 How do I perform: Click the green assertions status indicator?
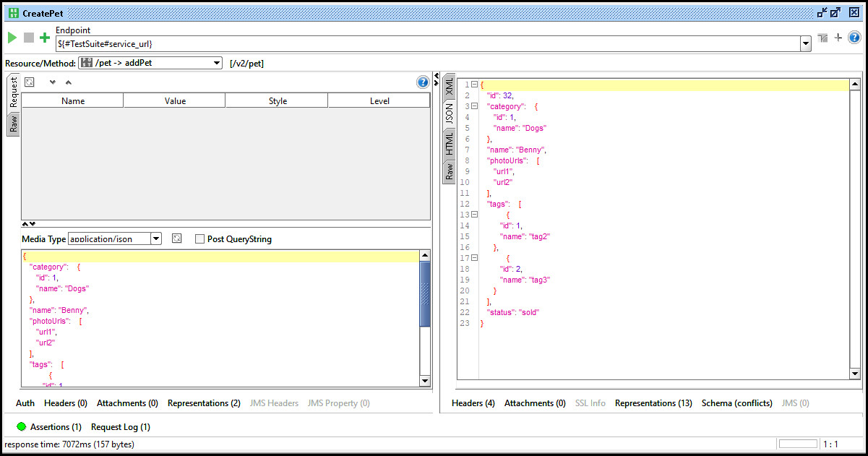point(21,427)
